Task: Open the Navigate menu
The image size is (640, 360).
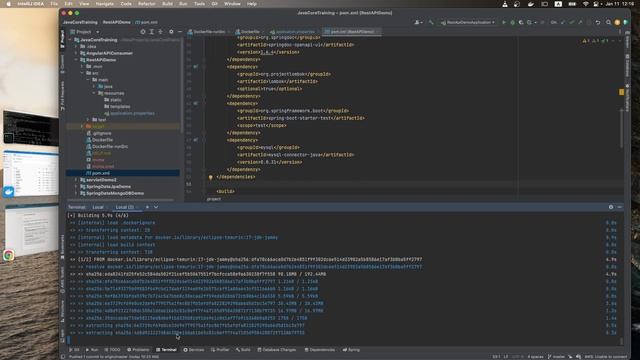Action: click(x=104, y=4)
